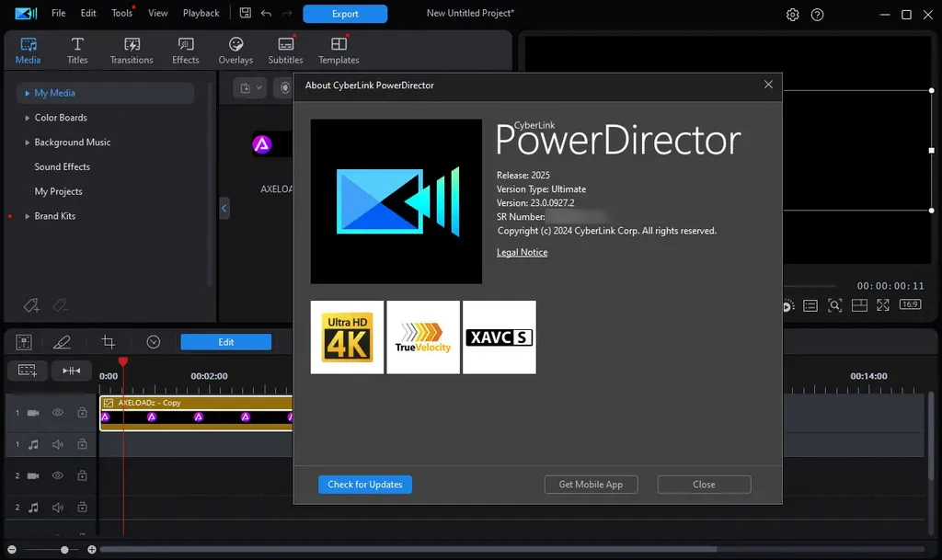
Task: Open the Effects room
Action: 186,51
